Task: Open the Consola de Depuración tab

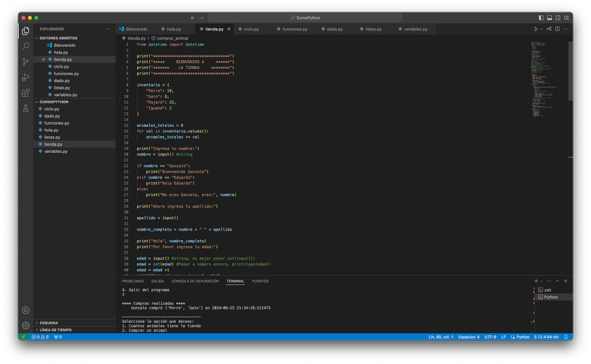Action: (195, 281)
